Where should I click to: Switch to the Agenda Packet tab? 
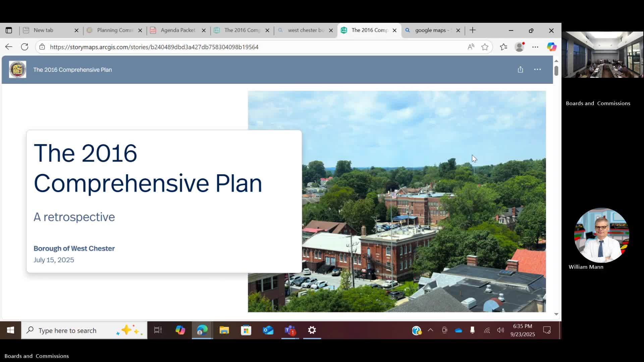tap(178, 30)
